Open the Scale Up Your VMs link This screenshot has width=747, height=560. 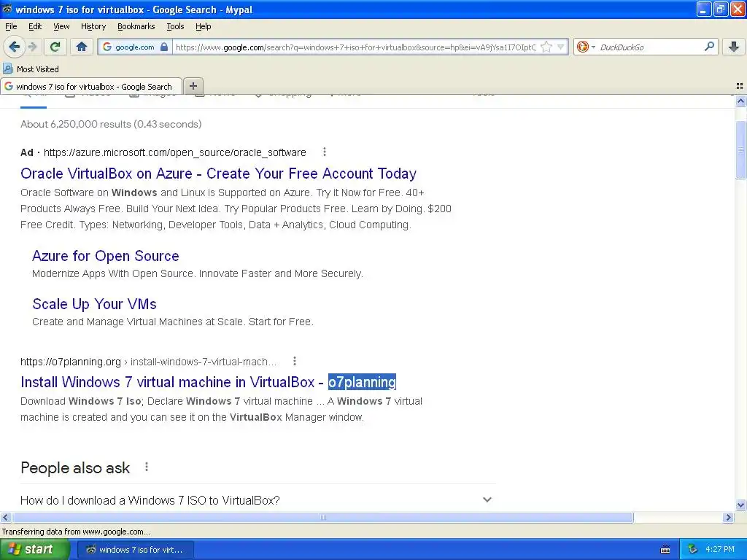94,304
